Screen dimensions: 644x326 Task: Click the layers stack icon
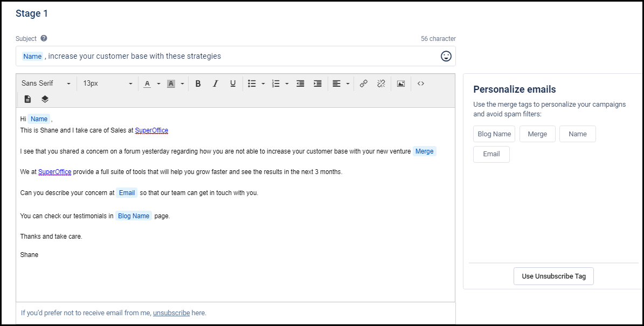(45, 99)
